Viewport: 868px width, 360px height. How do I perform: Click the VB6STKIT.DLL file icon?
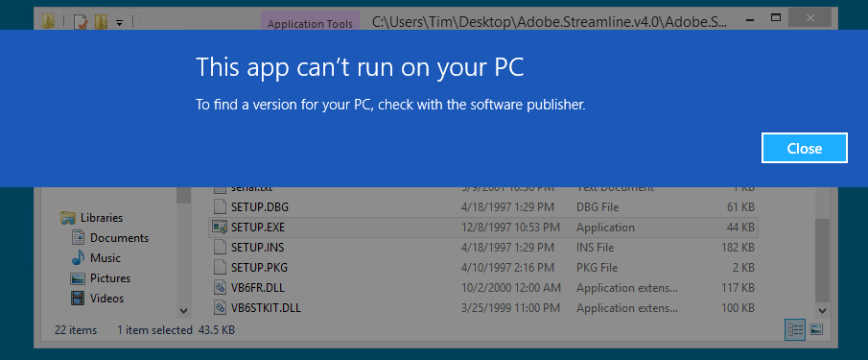point(221,307)
